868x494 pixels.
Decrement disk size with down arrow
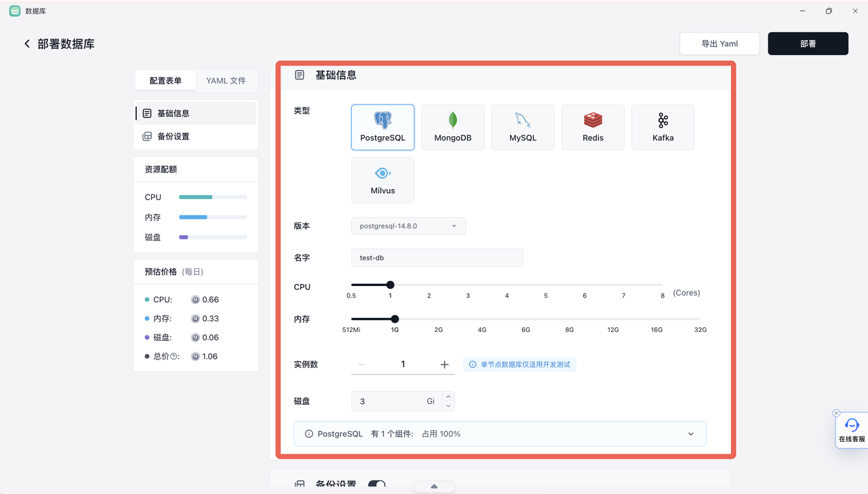448,405
